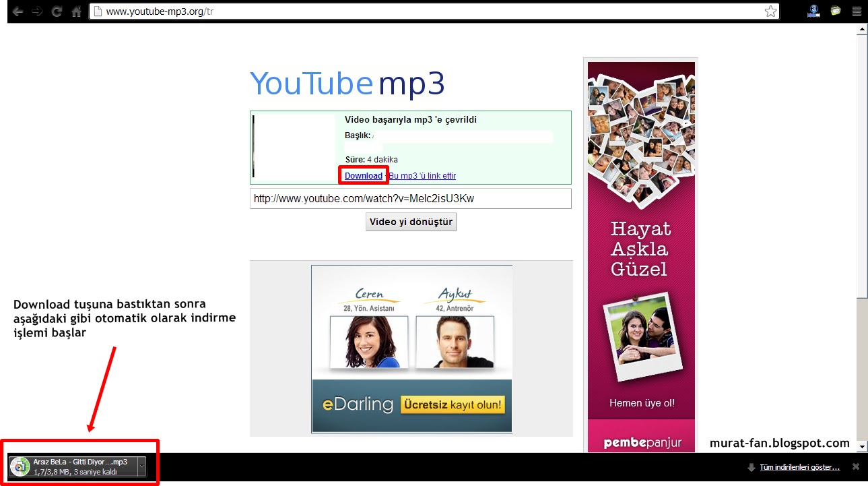Go back to the previous page
868x486 pixels.
coord(18,11)
